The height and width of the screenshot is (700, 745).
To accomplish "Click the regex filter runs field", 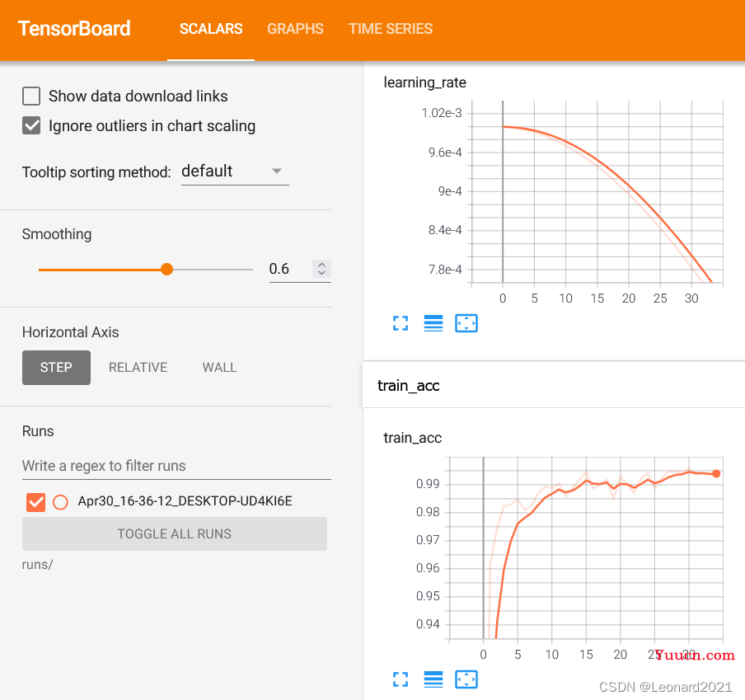I will click(x=176, y=466).
